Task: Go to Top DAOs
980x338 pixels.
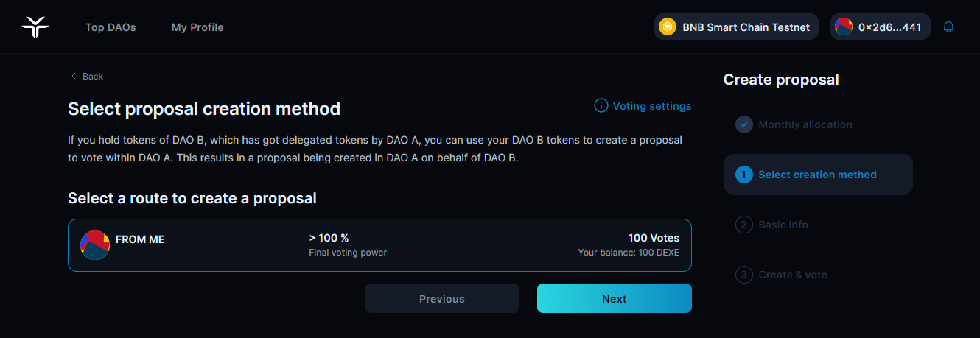Action: 111,27
